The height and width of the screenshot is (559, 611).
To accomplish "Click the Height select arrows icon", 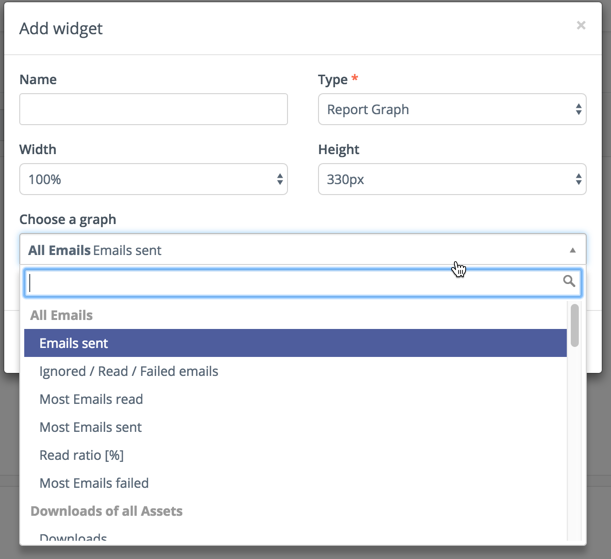I will tap(579, 180).
